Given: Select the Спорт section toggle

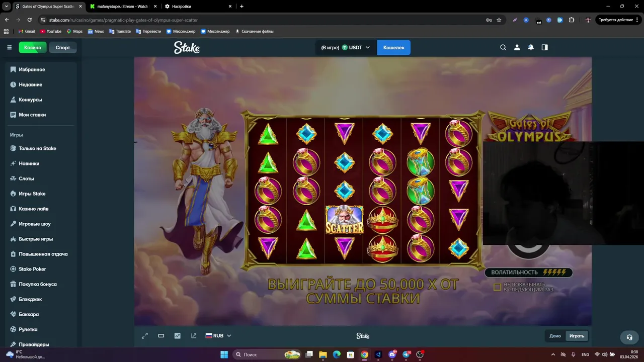Looking at the screenshot, I should pos(63,47).
